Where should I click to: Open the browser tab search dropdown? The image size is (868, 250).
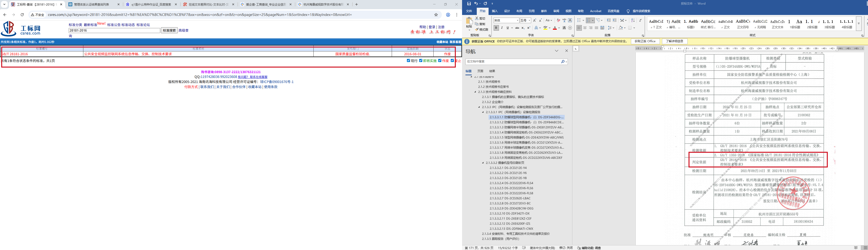pos(4,4)
